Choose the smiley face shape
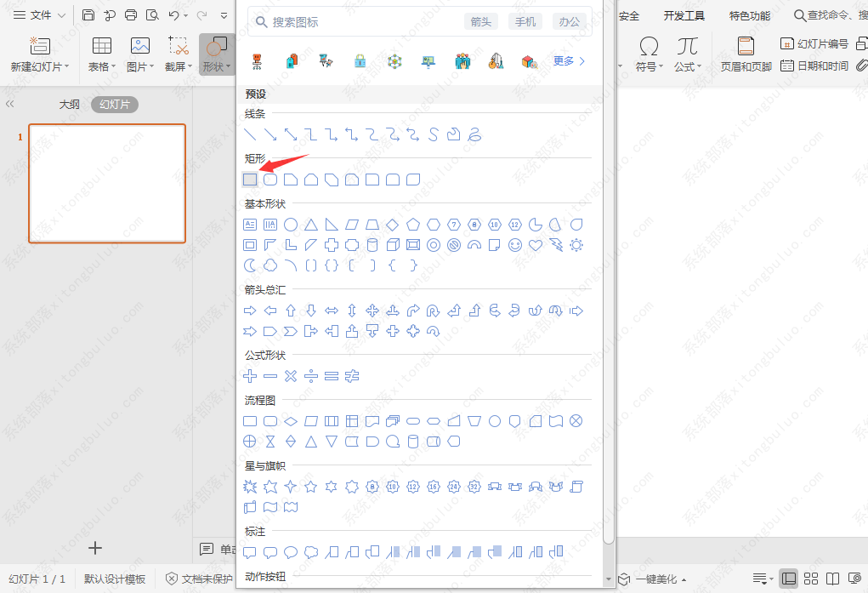Viewport: 868px width, 593px height. pyautogui.click(x=515, y=245)
